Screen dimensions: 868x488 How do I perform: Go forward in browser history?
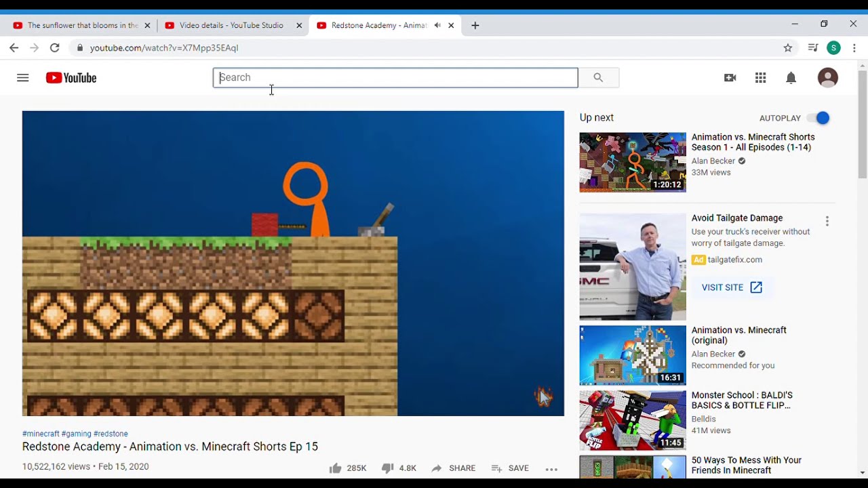pyautogui.click(x=34, y=47)
